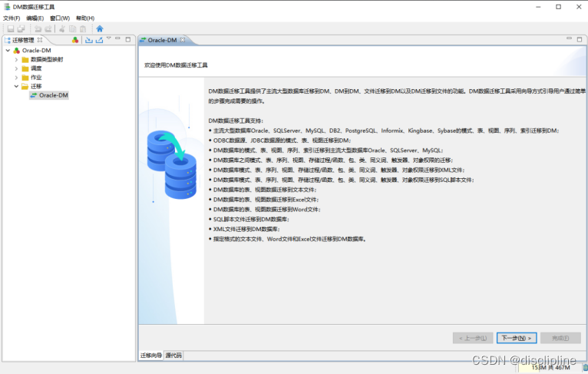The height and width of the screenshot is (374, 588).
Task: Switch to the 源代码 bottom tab
Action: click(173, 356)
